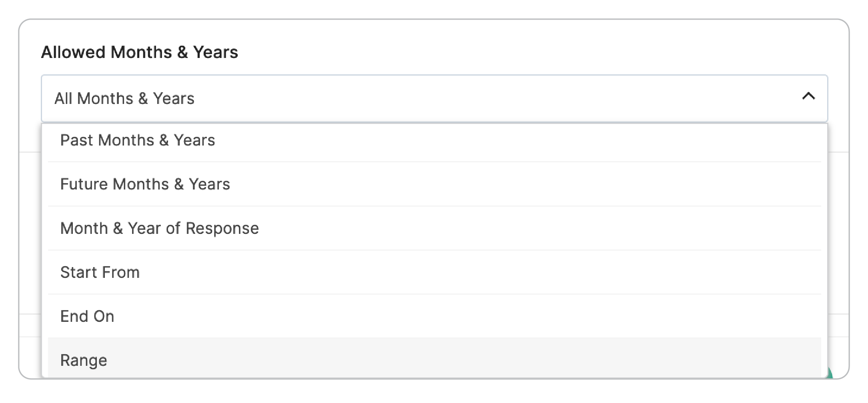Allow only future months and years
The image size is (868, 403).
pyautogui.click(x=145, y=184)
